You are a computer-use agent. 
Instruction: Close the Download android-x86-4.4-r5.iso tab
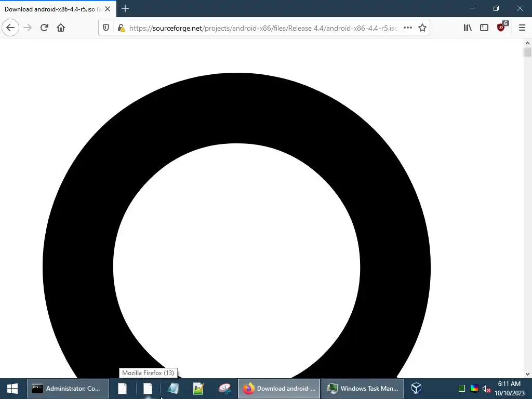108,9
